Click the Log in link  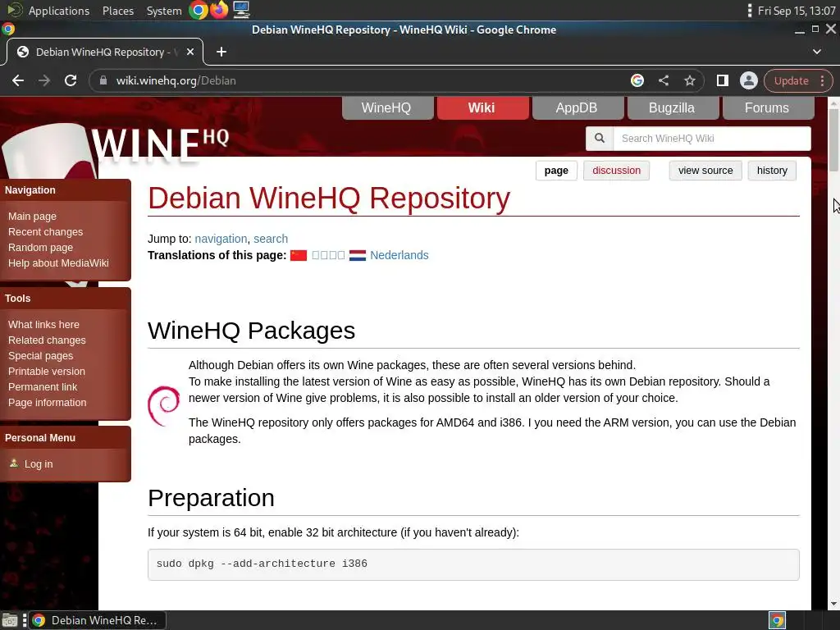pyautogui.click(x=39, y=464)
